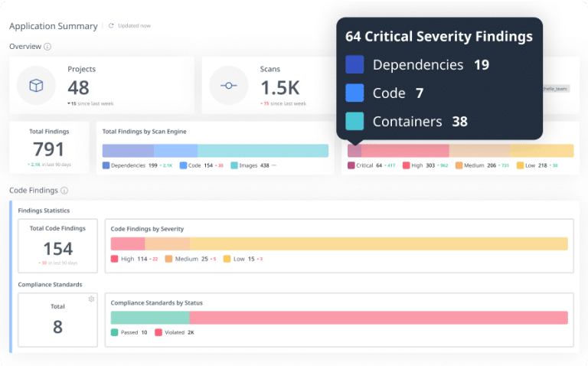The image size is (588, 366).
Task: Click the Medium legend item in code severity
Action: pos(186,259)
